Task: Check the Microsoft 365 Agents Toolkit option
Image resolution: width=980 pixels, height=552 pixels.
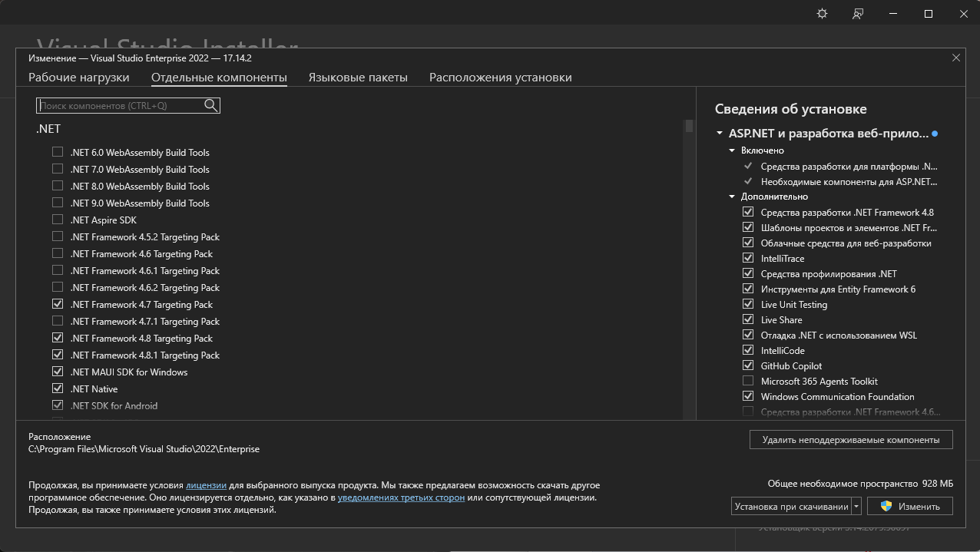Action: click(x=748, y=381)
